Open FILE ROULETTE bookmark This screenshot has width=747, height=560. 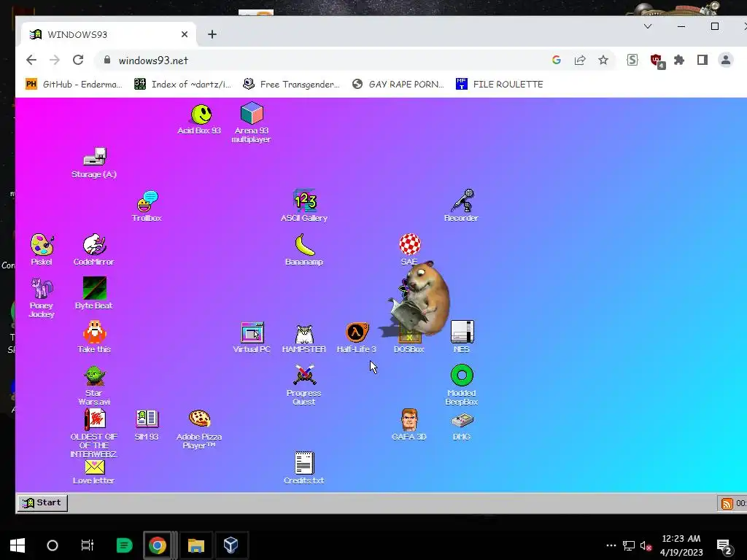click(500, 85)
